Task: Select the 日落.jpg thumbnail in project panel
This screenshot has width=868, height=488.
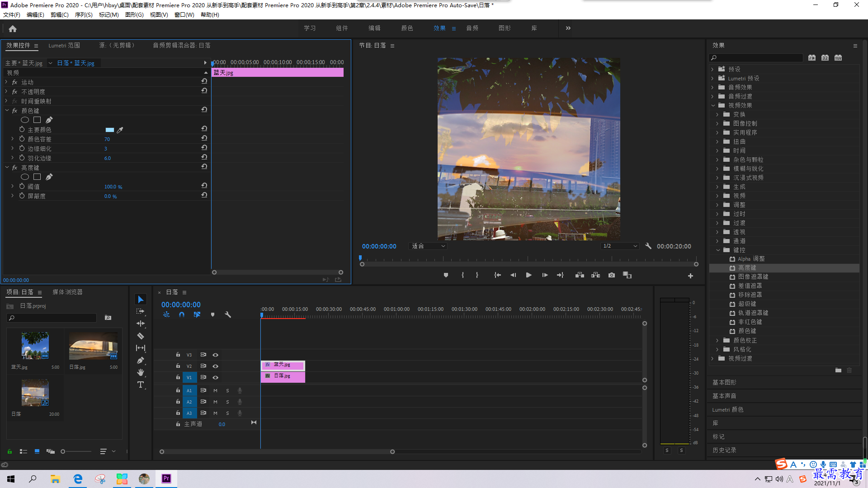Action: tap(93, 347)
